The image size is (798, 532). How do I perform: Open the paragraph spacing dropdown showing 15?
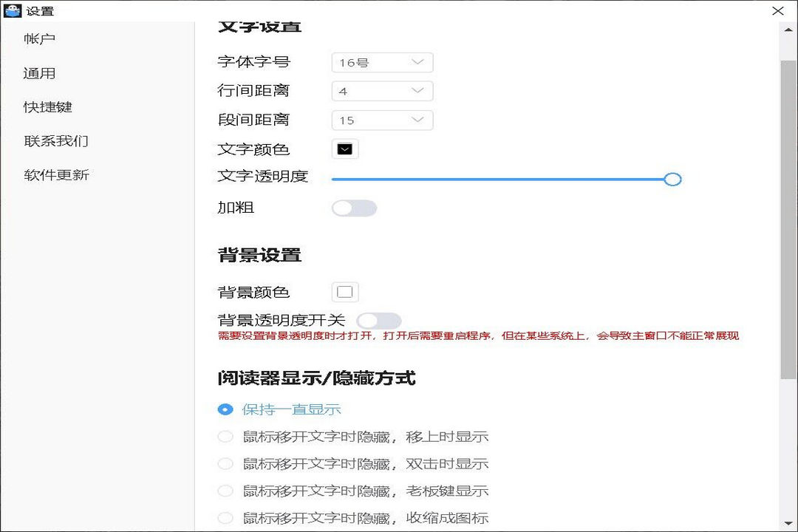coord(382,120)
